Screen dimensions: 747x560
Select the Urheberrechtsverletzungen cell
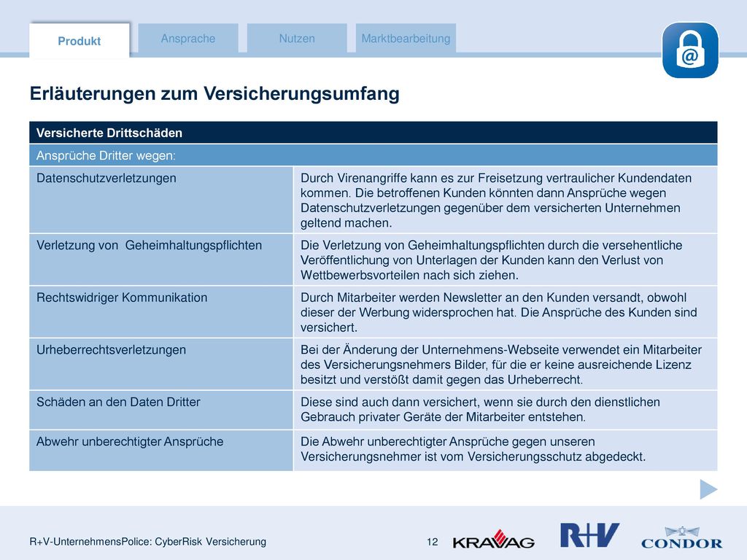(x=161, y=365)
